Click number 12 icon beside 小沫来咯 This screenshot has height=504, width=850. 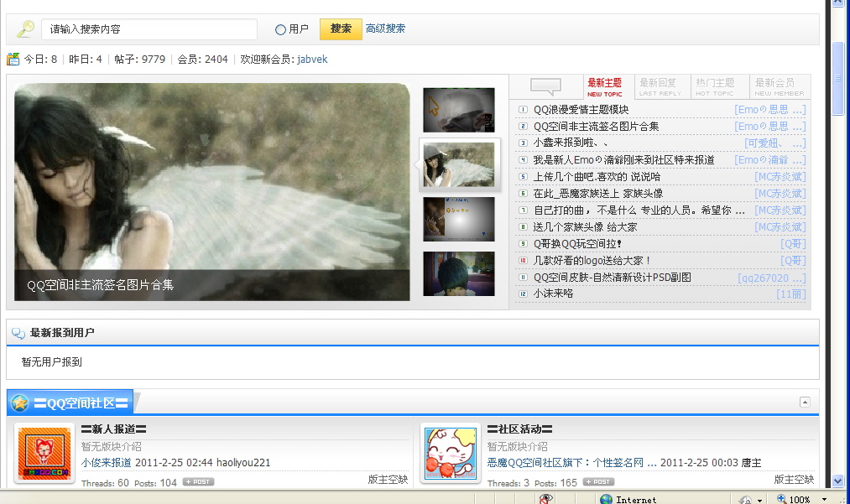(523, 294)
